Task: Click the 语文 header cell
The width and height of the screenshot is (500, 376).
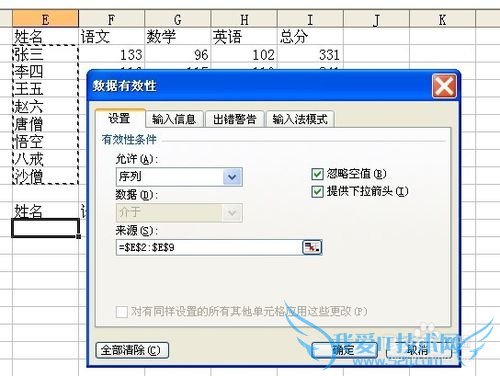Action: click(111, 36)
